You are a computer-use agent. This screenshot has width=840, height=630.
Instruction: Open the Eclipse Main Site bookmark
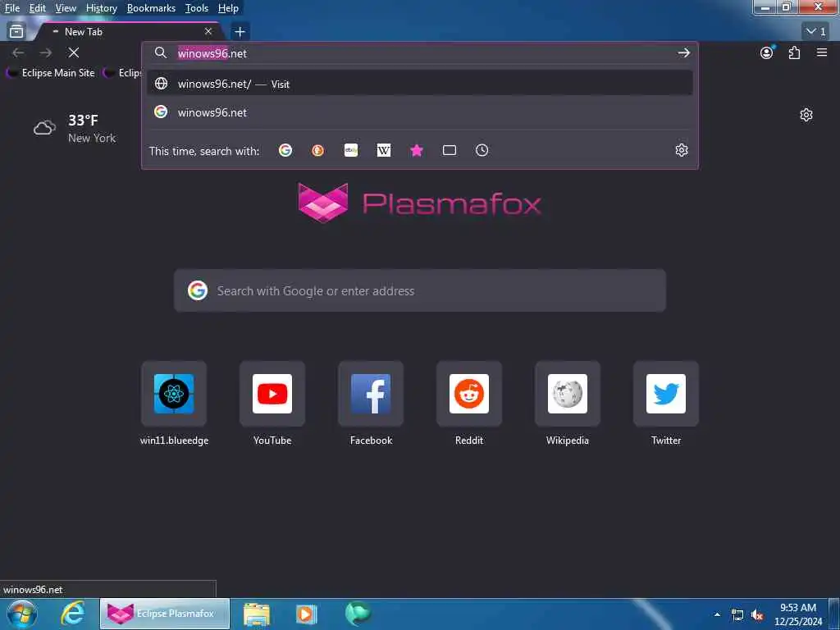(51, 73)
